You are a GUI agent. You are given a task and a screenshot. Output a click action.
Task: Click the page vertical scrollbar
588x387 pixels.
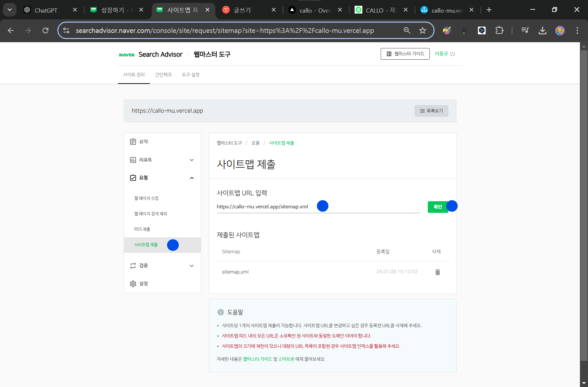pos(584,205)
